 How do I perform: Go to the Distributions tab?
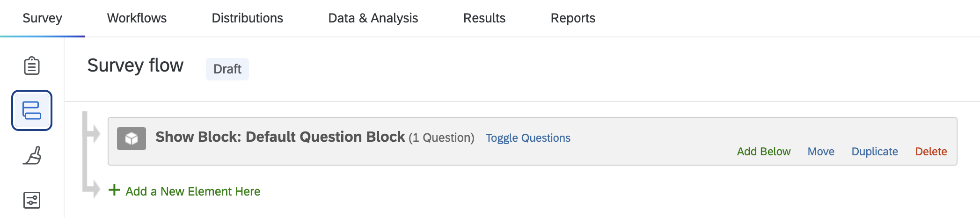tap(247, 18)
